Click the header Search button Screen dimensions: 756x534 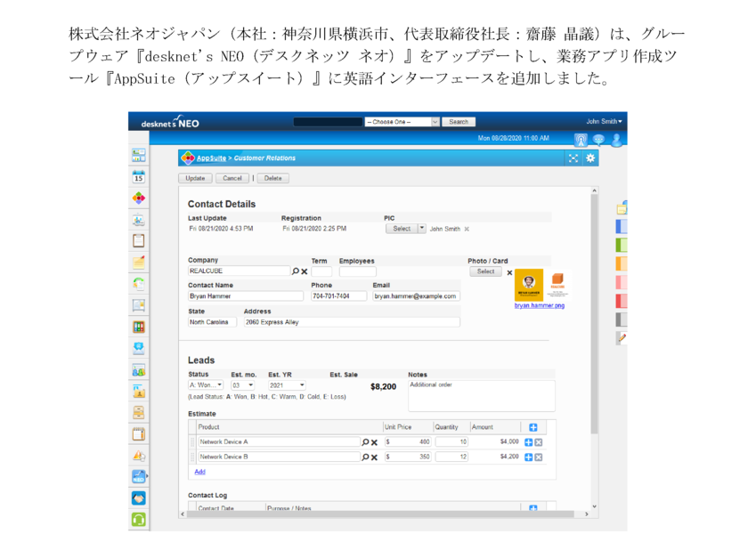pyautogui.click(x=459, y=122)
